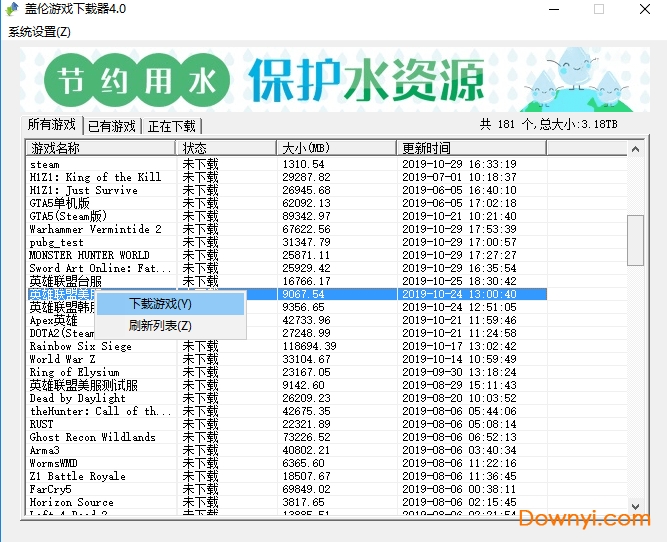Image resolution: width=667 pixels, height=542 pixels.
Task: Minimize the 盖伦游戏下载器 window
Action: pyautogui.click(x=554, y=9)
